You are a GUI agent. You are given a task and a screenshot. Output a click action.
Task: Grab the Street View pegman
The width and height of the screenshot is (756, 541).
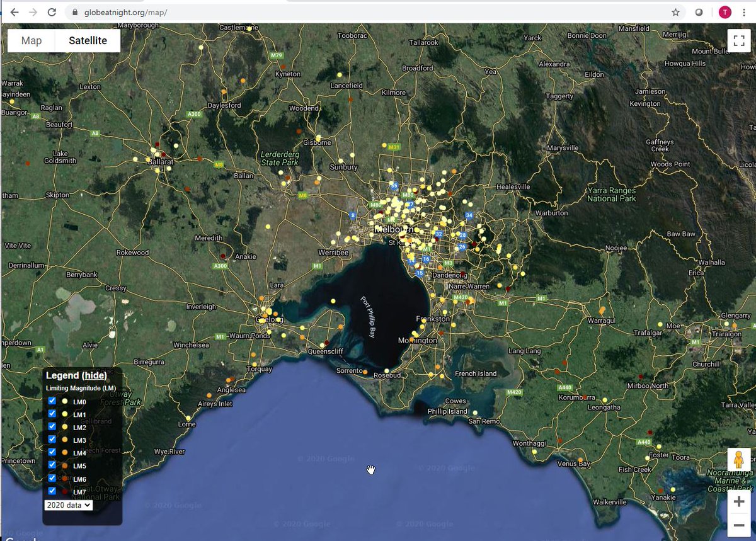(x=739, y=460)
